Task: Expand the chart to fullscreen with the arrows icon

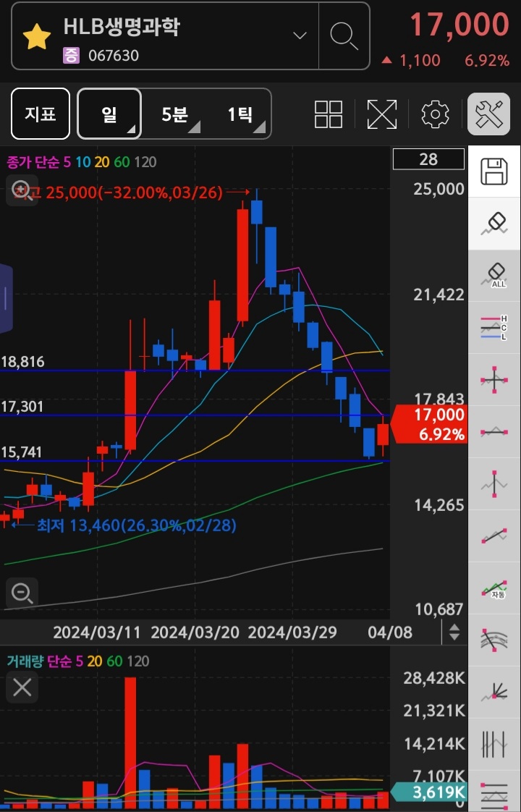Action: pos(381,114)
